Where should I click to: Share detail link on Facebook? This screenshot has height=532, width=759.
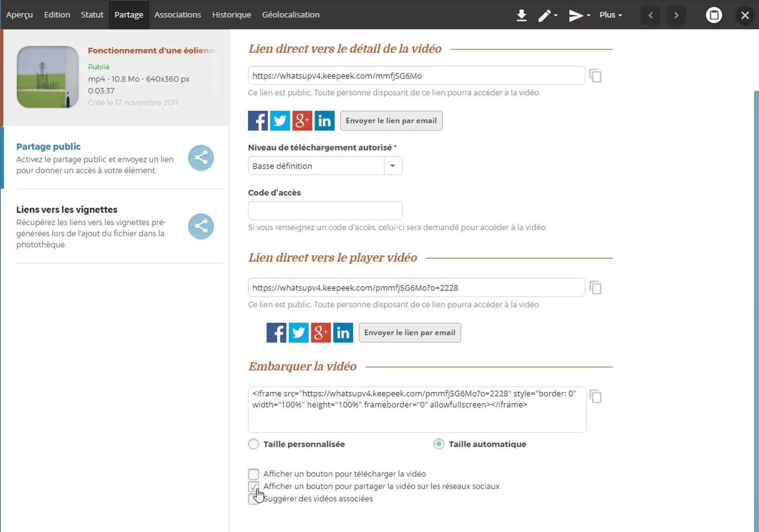(258, 121)
